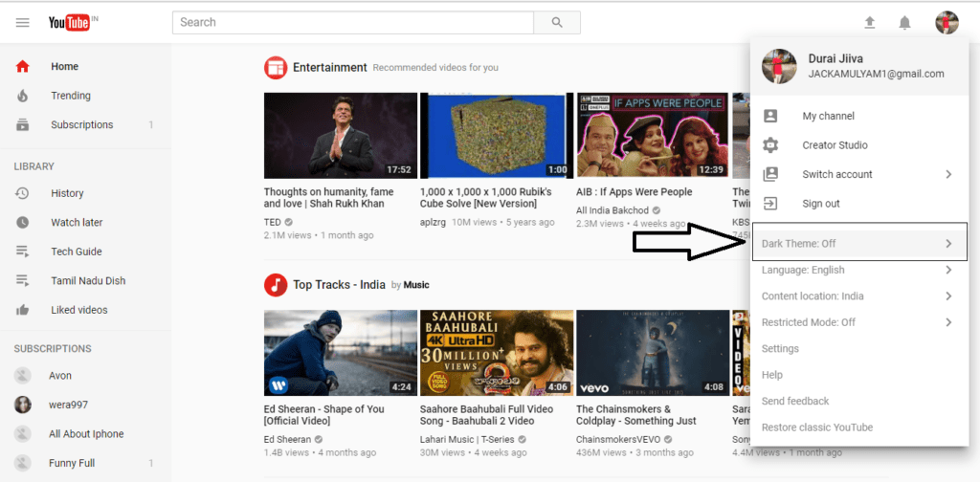Image resolution: width=980 pixels, height=482 pixels.
Task: Open Entertainment section title
Action: 330,68
